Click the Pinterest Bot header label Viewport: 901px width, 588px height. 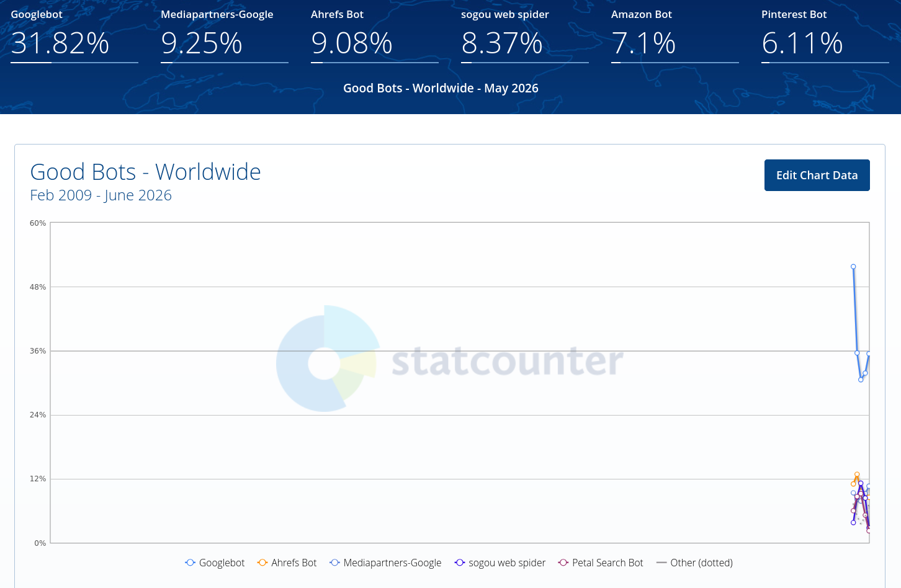pyautogui.click(x=794, y=14)
